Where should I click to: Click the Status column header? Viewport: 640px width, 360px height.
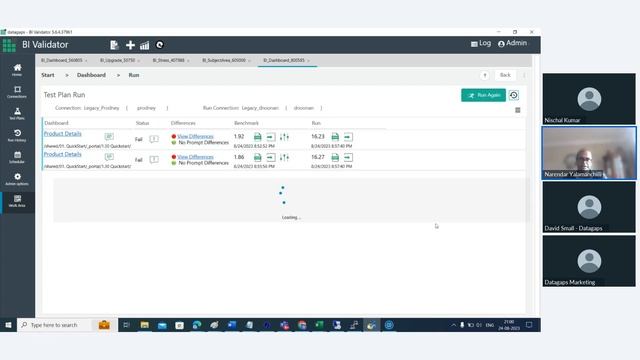click(142, 123)
